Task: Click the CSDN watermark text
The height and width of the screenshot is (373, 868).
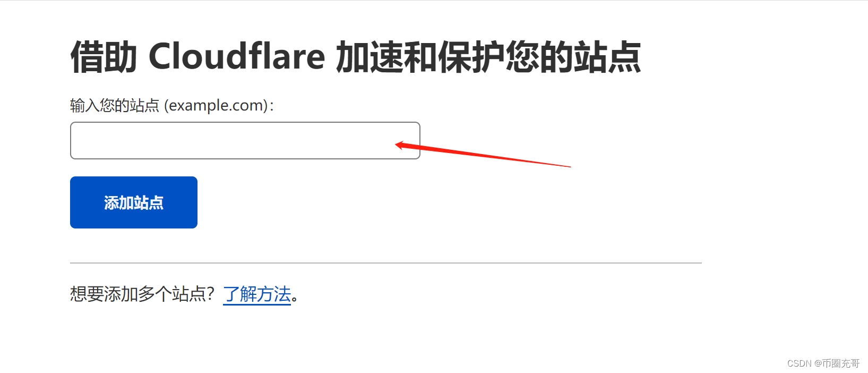Action: pos(799,363)
